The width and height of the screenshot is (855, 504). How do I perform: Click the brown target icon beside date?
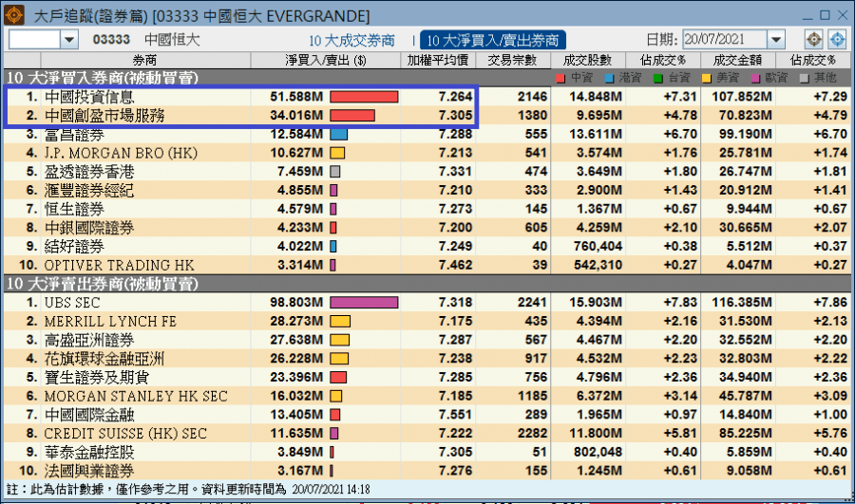[813, 40]
